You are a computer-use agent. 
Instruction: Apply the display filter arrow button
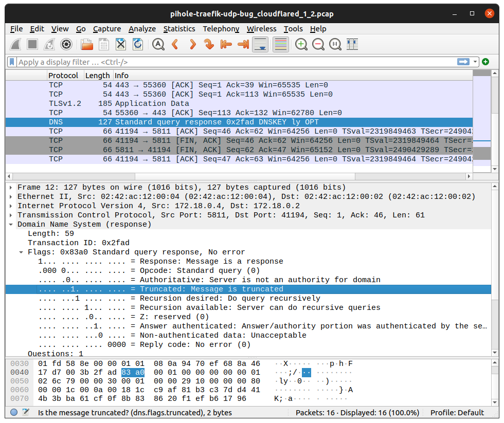[463, 62]
